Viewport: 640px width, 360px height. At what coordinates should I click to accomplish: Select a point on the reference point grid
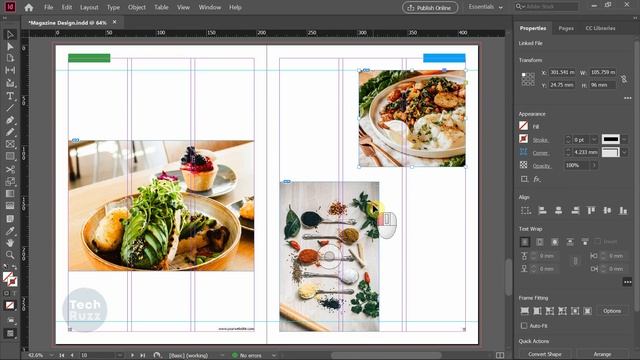click(528, 79)
